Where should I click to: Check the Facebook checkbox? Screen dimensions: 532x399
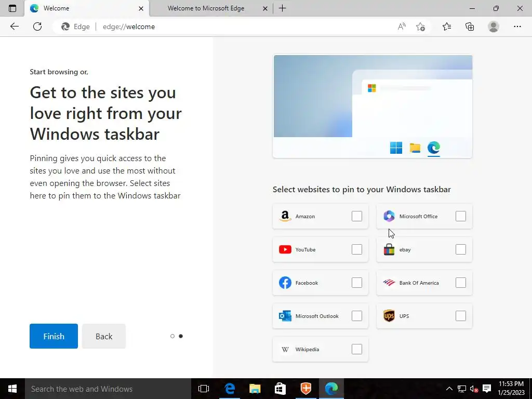point(357,283)
